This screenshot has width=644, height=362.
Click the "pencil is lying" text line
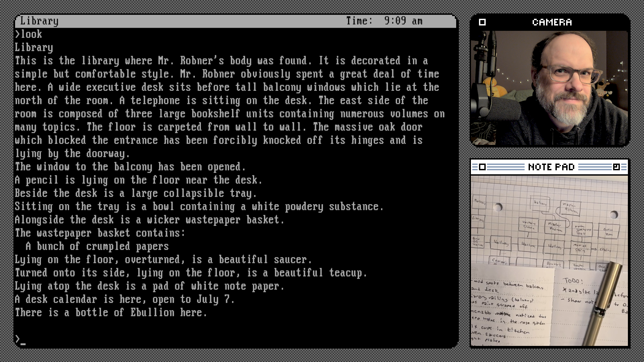[138, 180]
